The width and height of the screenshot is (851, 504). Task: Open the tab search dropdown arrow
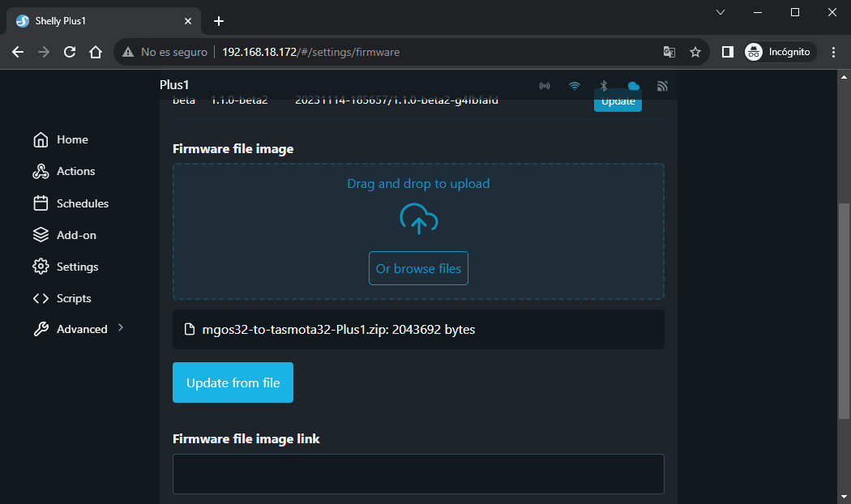point(720,12)
